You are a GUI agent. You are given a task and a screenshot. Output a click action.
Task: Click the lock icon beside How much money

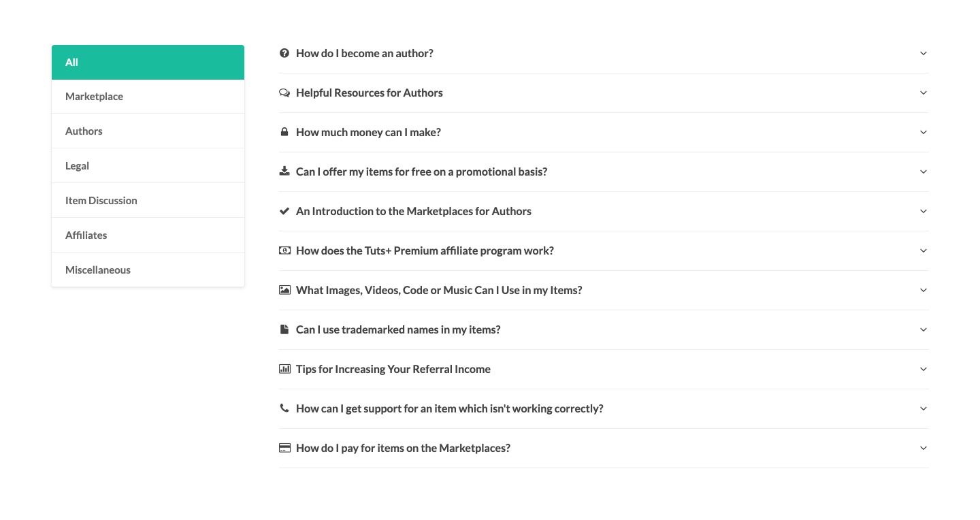click(284, 132)
